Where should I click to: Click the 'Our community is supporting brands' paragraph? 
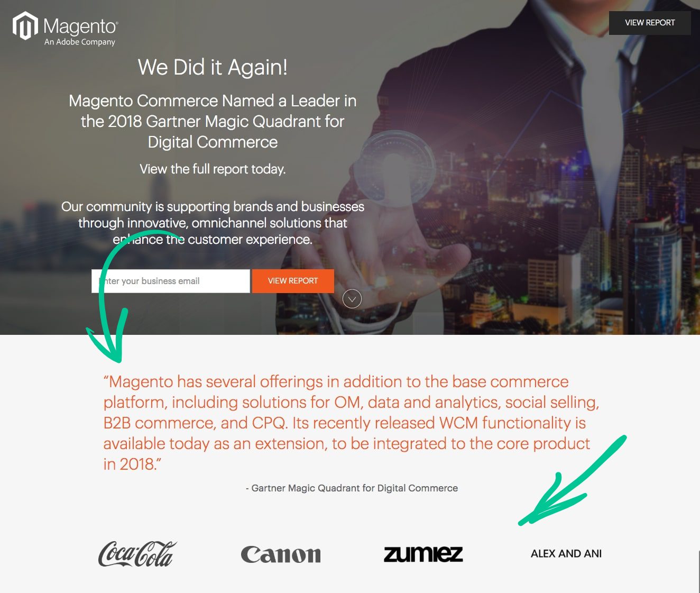pyautogui.click(x=213, y=223)
